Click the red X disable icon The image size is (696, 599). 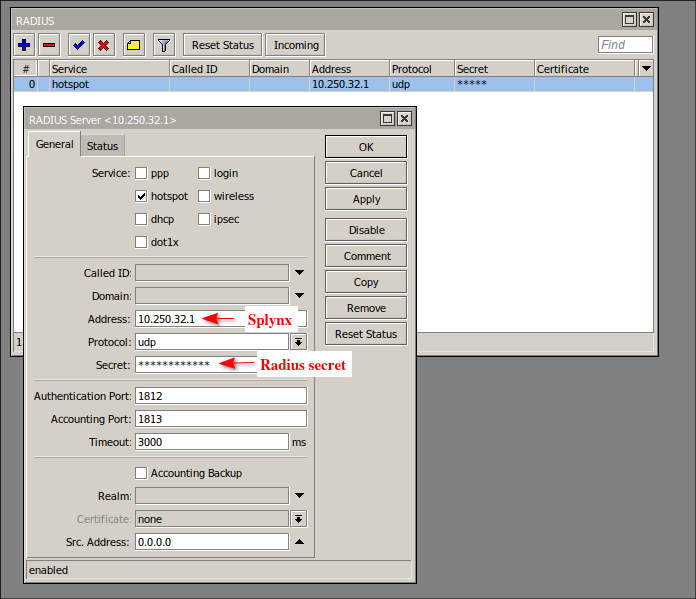pos(103,45)
